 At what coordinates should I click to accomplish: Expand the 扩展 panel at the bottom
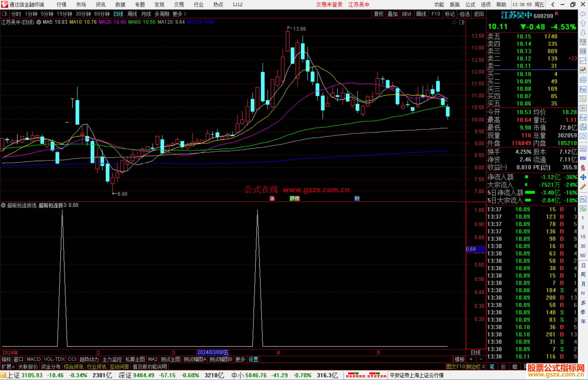(8, 367)
